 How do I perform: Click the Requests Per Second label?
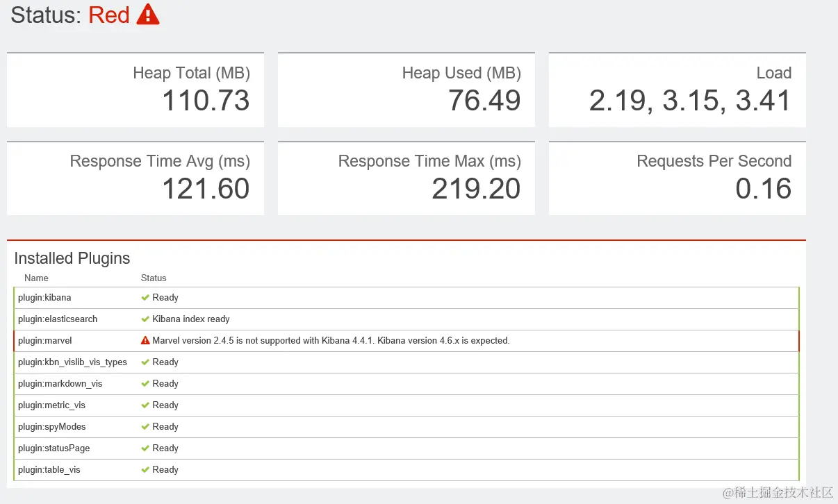pos(714,161)
